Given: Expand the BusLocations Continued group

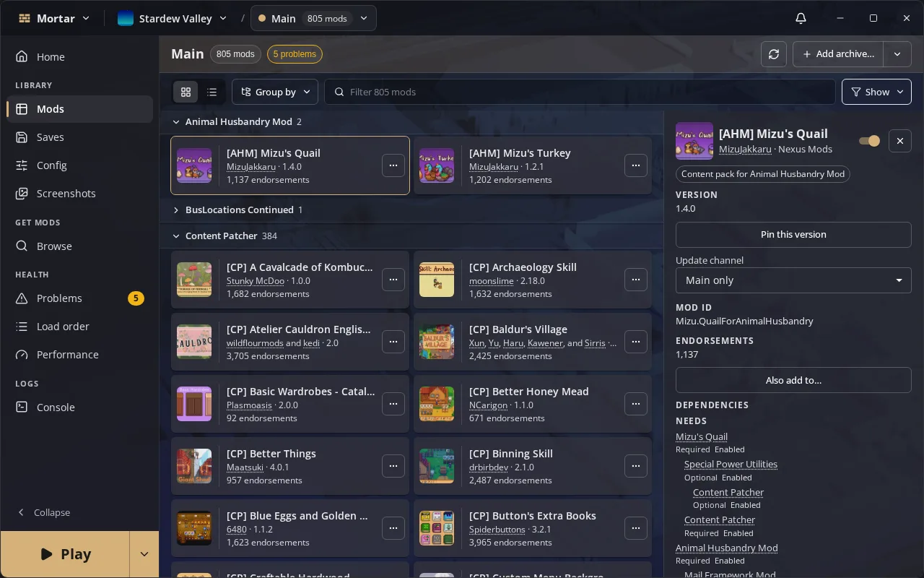Looking at the screenshot, I should pos(176,210).
